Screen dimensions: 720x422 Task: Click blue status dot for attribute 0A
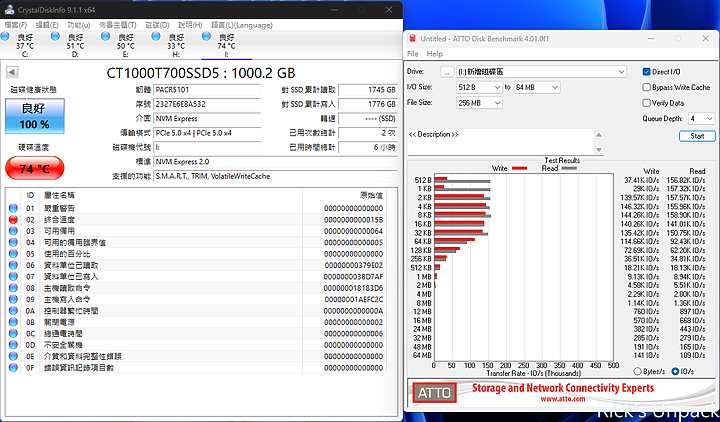(x=13, y=311)
